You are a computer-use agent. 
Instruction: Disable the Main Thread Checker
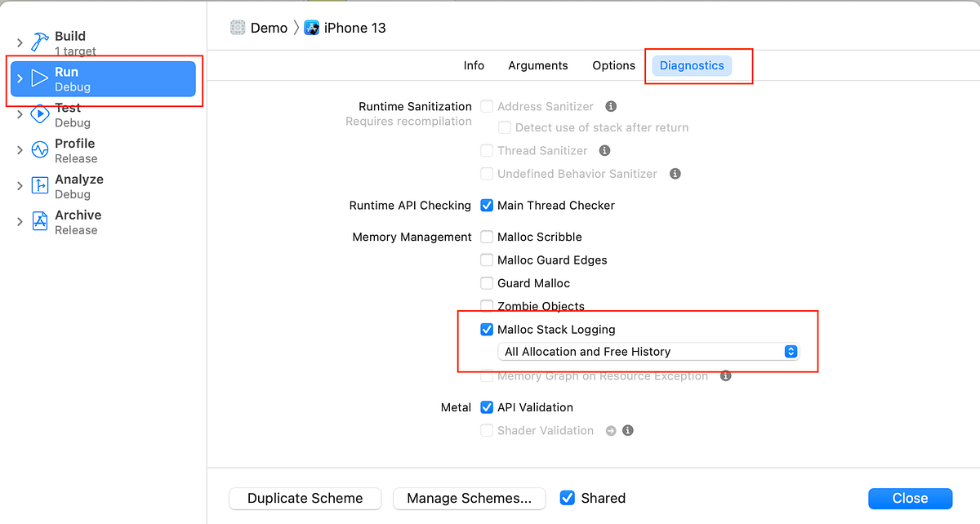(487, 205)
